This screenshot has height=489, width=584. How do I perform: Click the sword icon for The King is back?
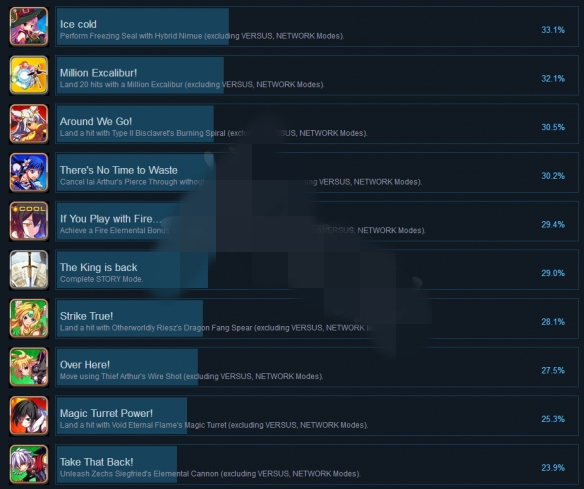click(29, 270)
